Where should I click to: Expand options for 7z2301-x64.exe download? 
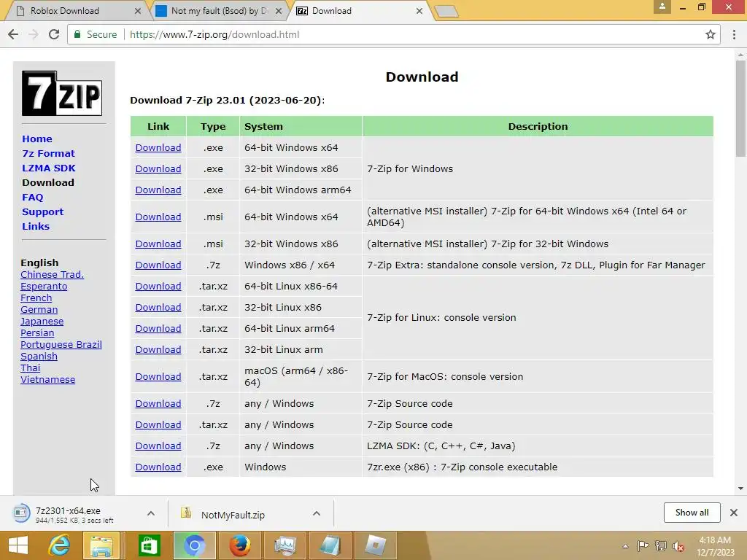click(150, 513)
